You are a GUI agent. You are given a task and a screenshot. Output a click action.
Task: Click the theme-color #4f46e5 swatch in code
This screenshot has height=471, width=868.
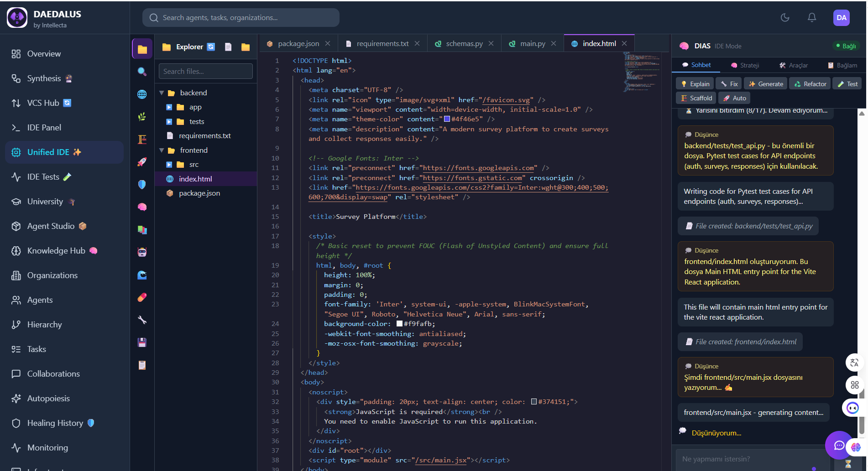447,119
